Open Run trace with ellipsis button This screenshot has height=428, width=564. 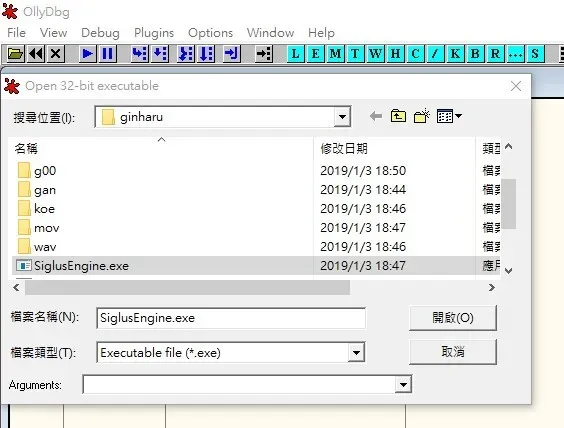(515, 54)
